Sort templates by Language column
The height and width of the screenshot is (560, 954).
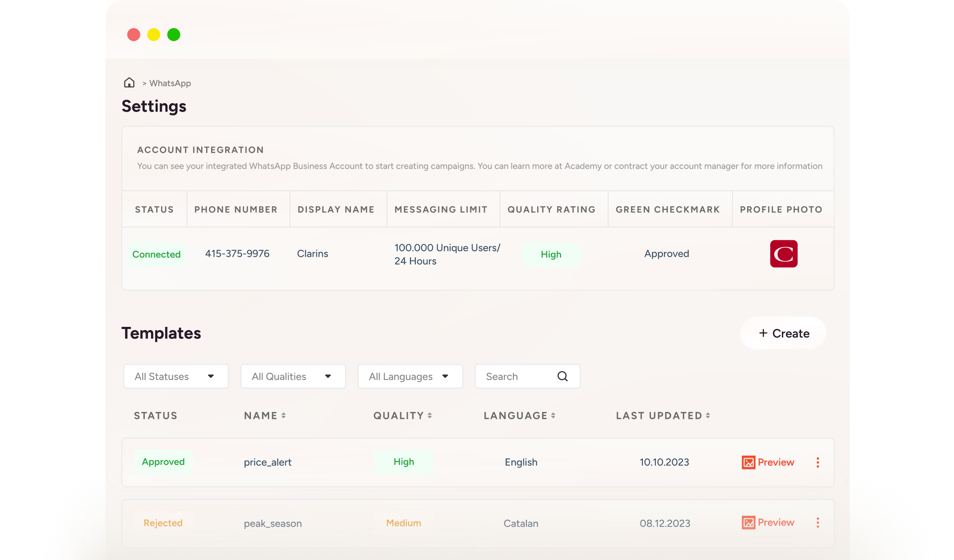[553, 416]
